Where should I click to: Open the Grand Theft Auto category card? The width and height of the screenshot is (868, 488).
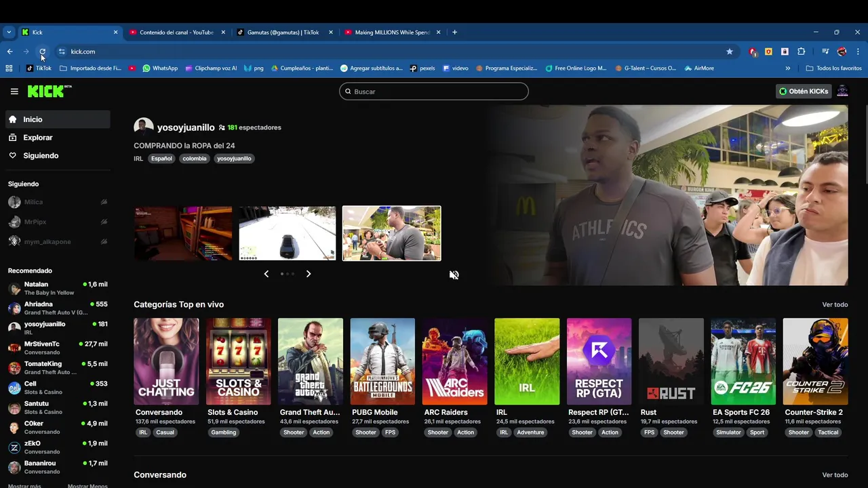click(311, 361)
